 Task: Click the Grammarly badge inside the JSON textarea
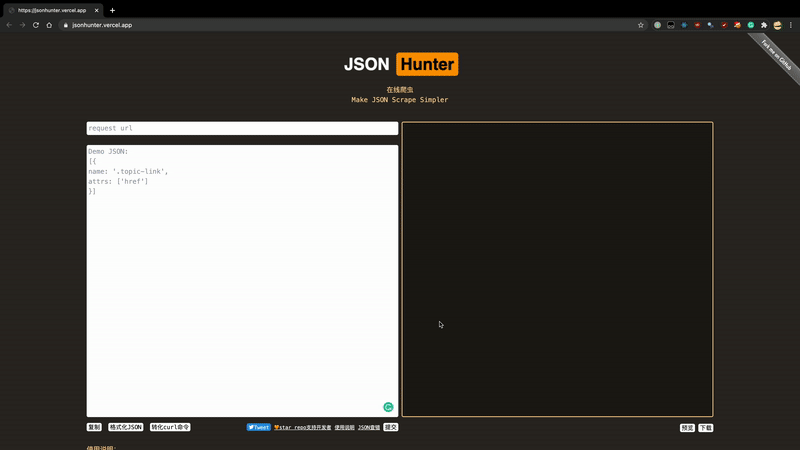(388, 407)
